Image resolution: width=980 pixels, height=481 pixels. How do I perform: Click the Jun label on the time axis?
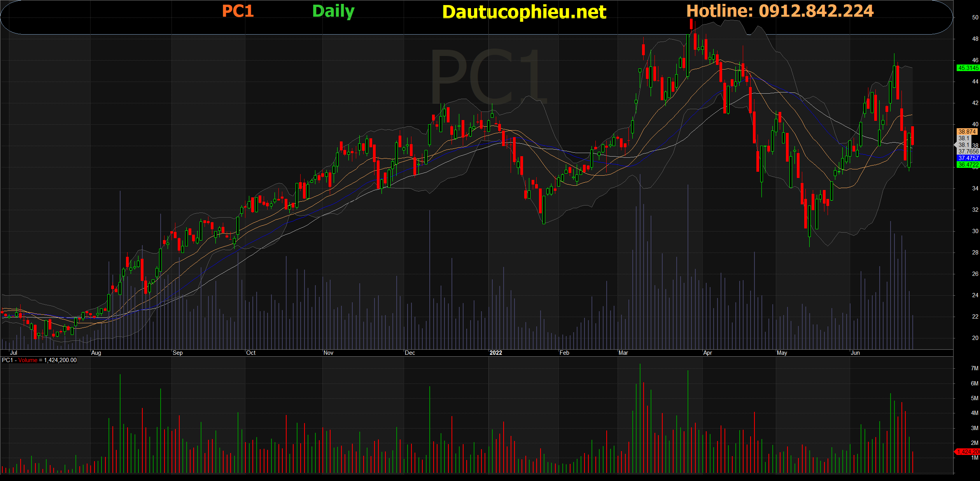coord(855,353)
